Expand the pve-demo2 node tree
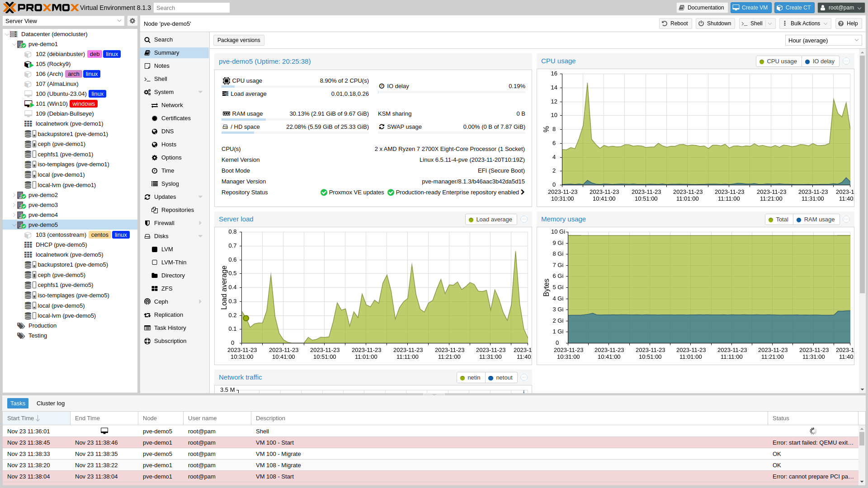Viewport: 868px width, 488px height. 13,195
